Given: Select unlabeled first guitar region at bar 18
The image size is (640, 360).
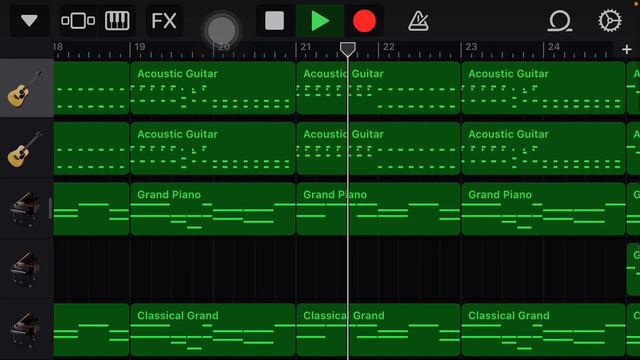Looking at the screenshot, I should pyautogui.click(x=91, y=88).
